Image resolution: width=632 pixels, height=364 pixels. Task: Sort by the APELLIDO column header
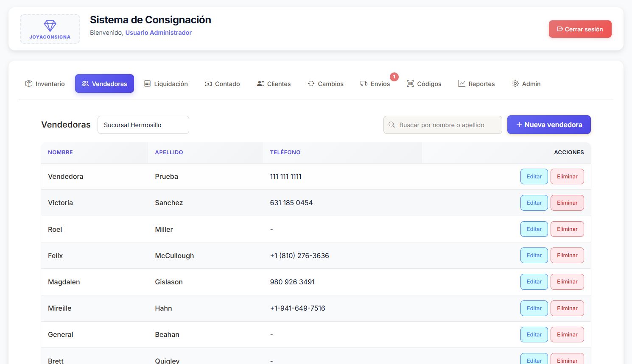(x=169, y=152)
